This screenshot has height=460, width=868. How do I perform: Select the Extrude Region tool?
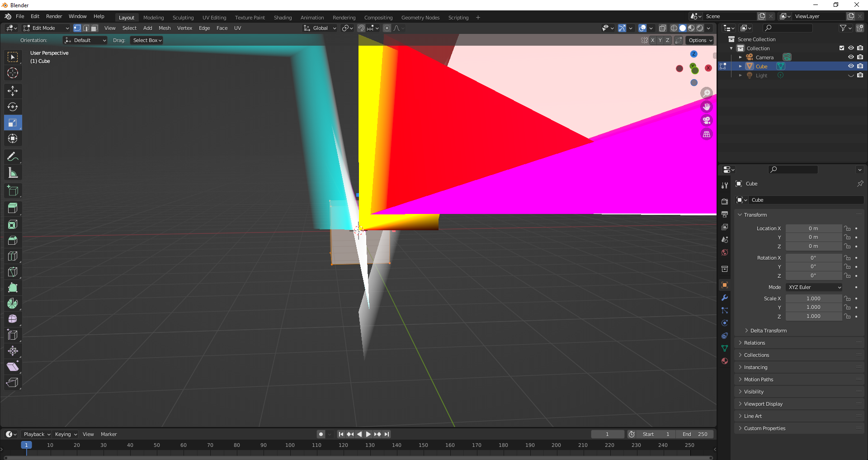[x=13, y=209]
